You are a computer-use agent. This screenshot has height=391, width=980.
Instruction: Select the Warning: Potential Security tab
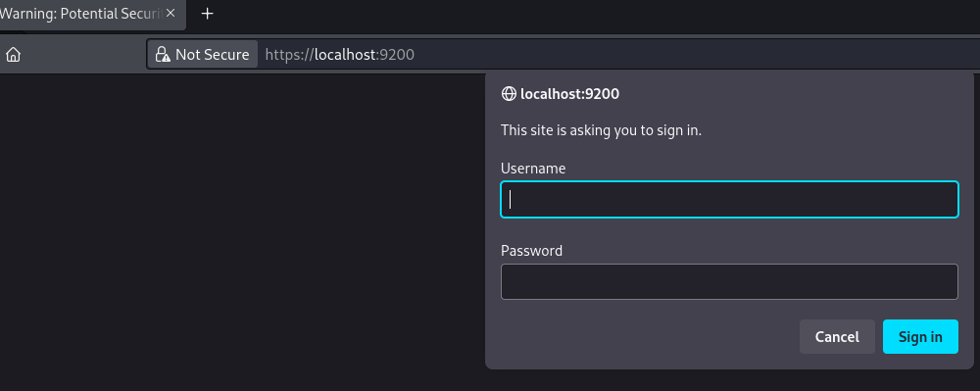81,14
